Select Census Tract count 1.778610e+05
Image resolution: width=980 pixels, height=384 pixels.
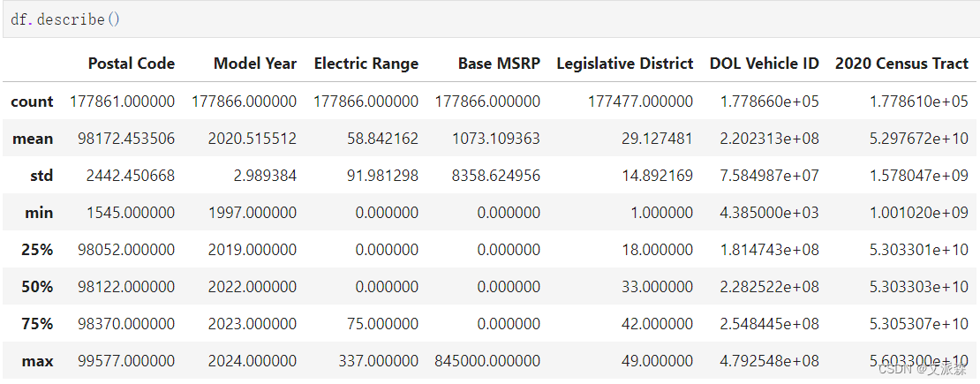[919, 102]
